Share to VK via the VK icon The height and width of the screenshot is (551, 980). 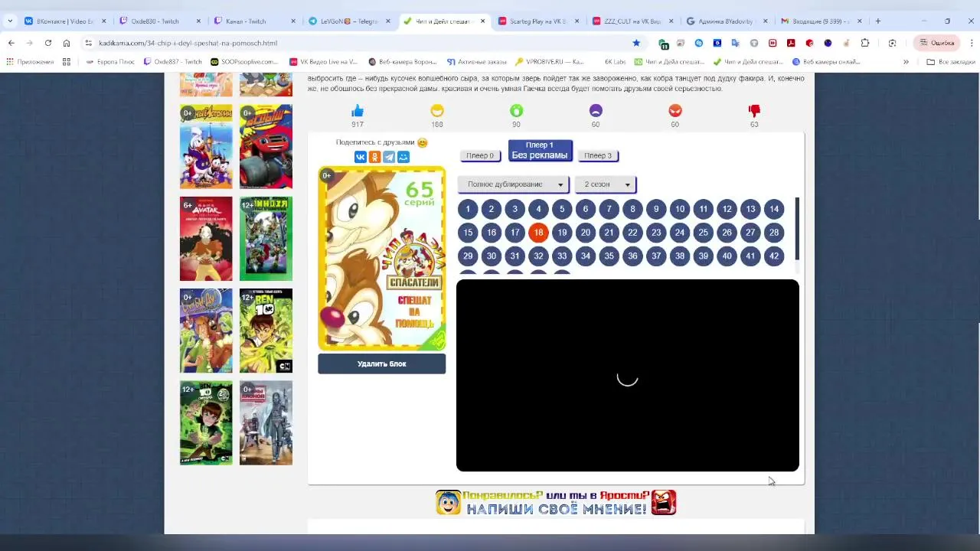360,157
